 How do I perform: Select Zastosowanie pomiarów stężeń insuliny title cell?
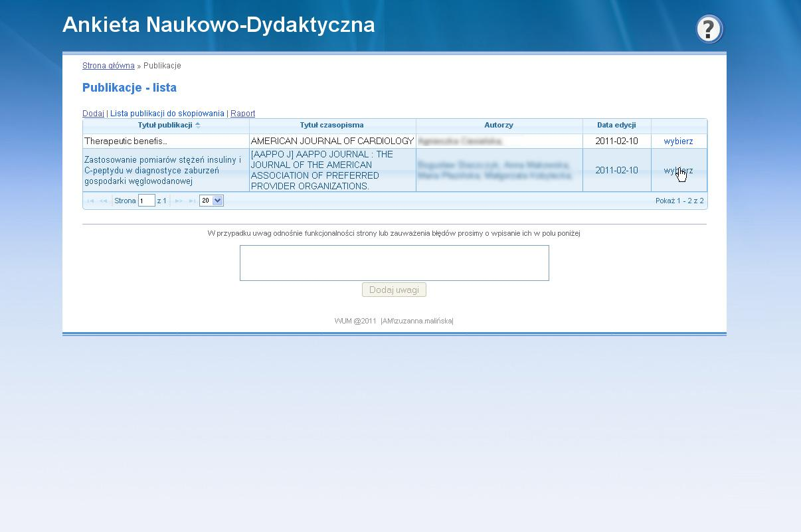point(166,170)
